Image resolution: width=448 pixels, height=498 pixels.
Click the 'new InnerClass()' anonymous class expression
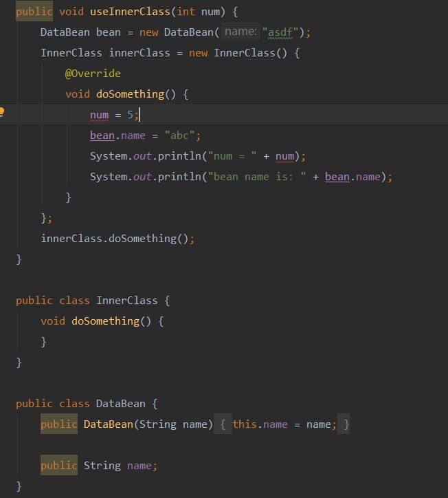click(x=238, y=53)
